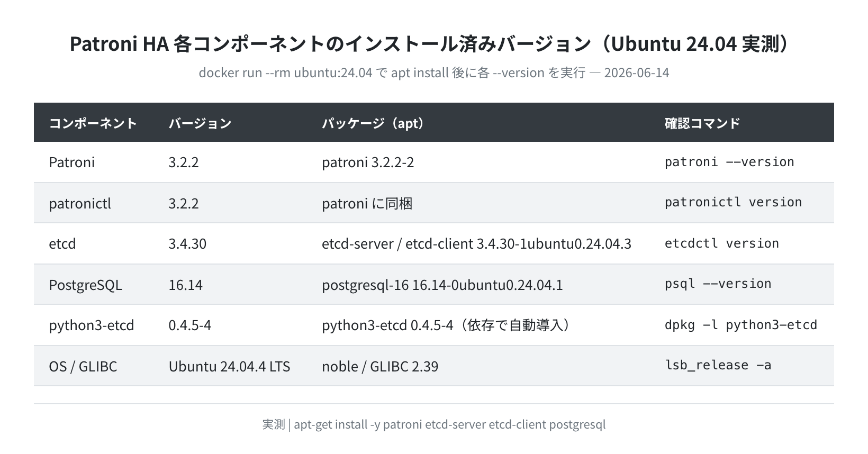Screen dimensions: 868x454
Task: Select the python3-etcd component cell
Action: click(92, 325)
